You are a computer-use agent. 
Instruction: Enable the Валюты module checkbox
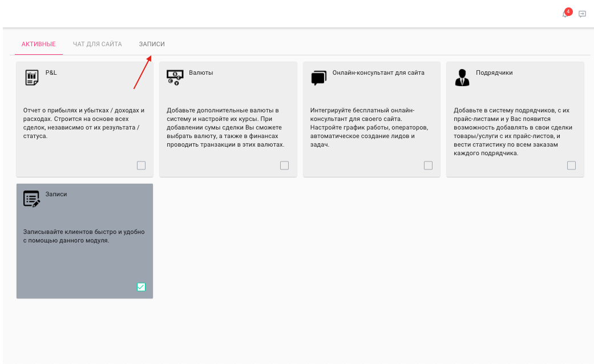tap(285, 165)
